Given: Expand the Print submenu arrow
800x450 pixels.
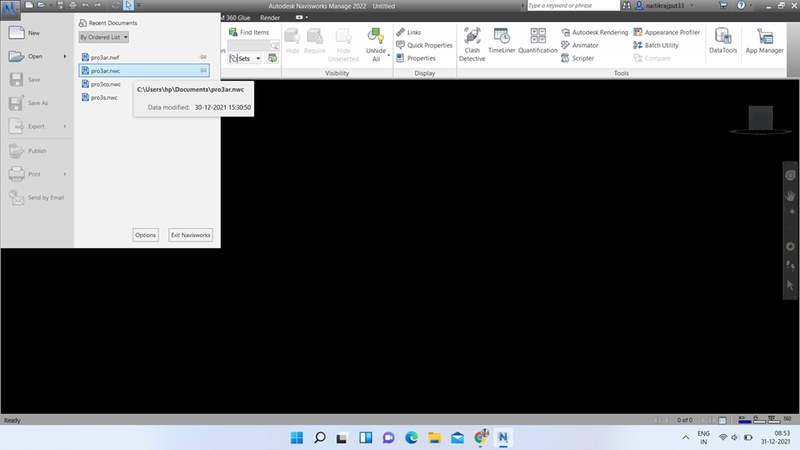Looking at the screenshot, I should point(65,174).
